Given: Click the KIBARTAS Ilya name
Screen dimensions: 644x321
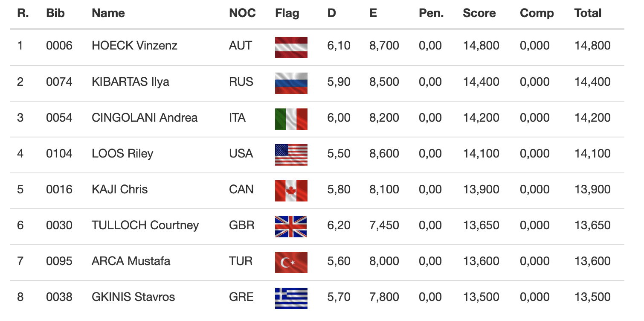Looking at the screenshot, I should click(130, 82).
